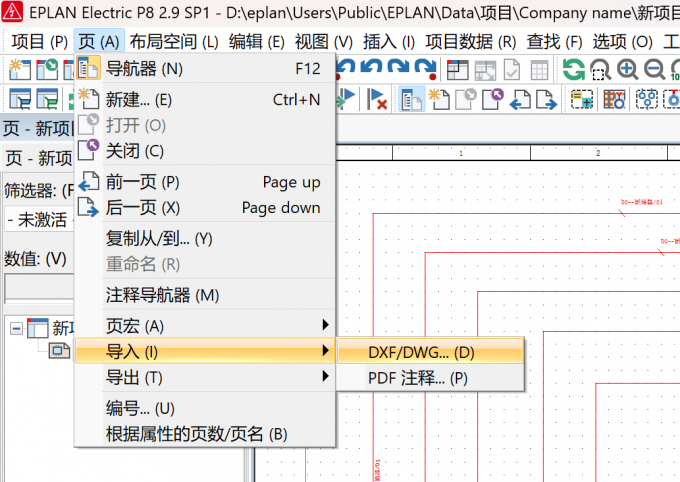The image size is (680, 482).
Task: Choose 复制从/到... (Y) menu entry
Action: (x=205, y=239)
